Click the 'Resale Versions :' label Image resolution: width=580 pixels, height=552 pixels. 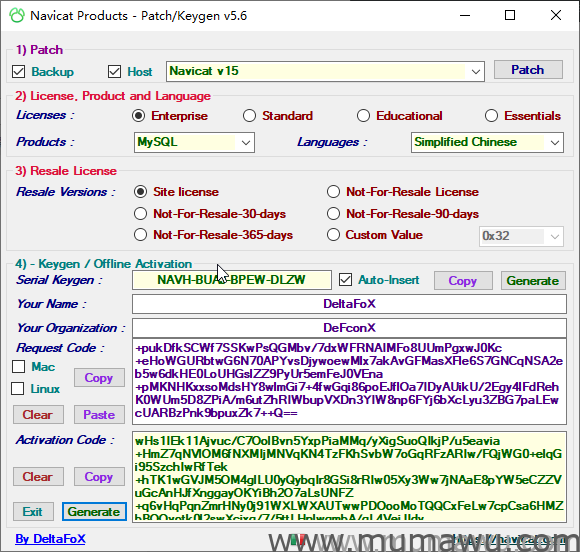tap(65, 192)
